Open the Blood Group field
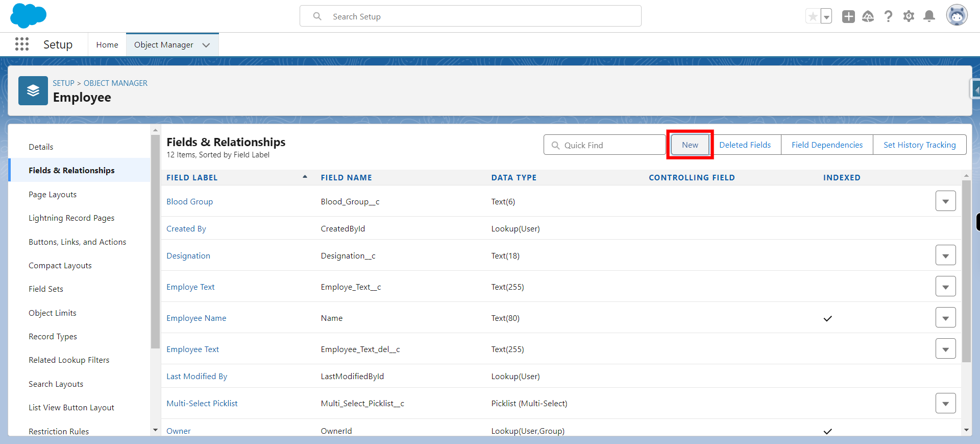This screenshot has width=980, height=444. pyautogui.click(x=189, y=202)
